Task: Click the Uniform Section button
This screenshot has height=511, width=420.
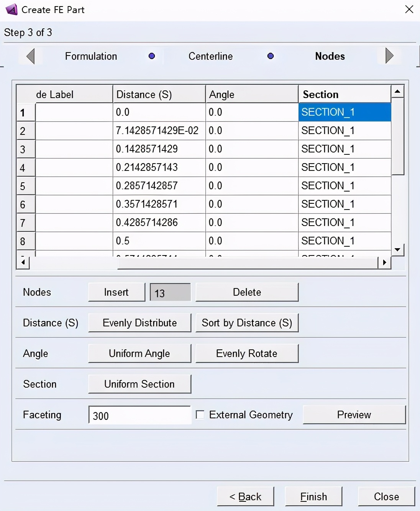Action: point(139,384)
